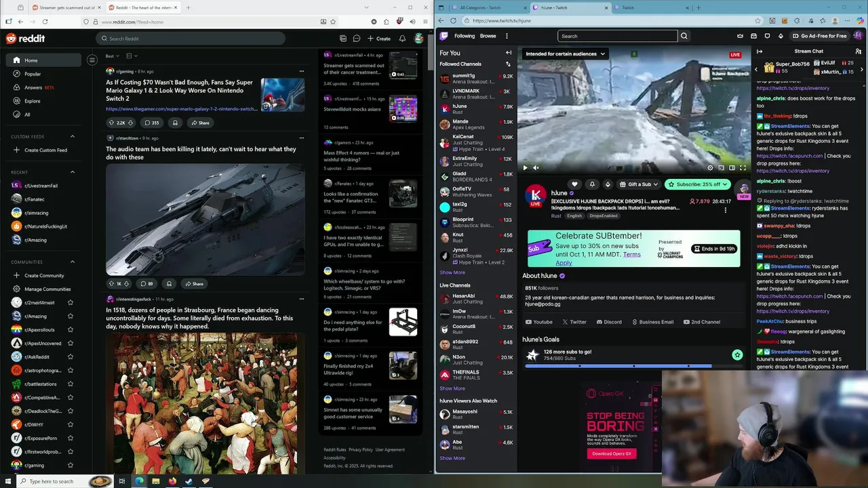Open Best sort dropdown on Reddit
The height and width of the screenshot is (488, 868).
click(x=112, y=56)
